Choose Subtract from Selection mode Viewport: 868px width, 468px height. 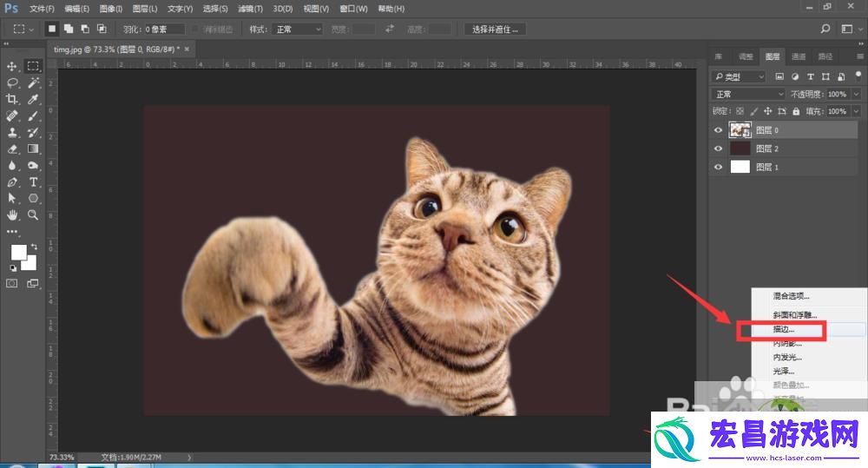point(85,29)
